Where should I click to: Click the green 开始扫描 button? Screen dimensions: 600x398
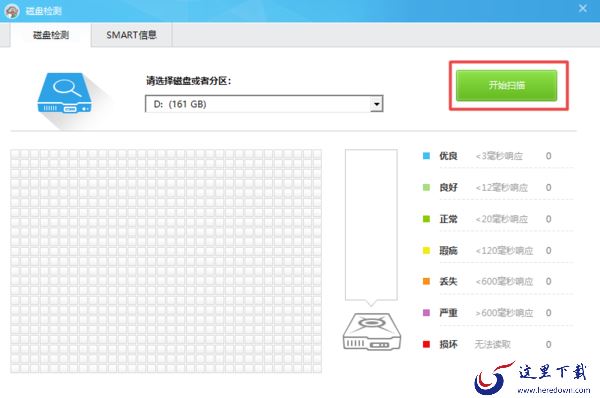pos(506,85)
